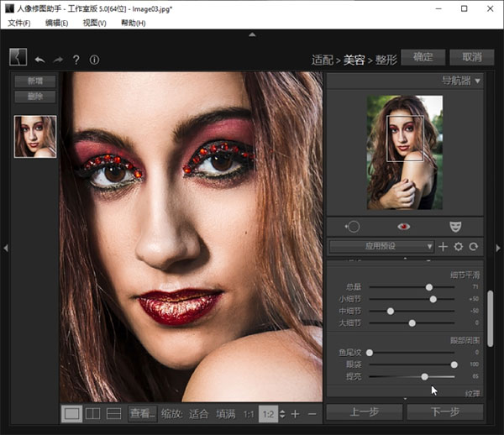Open preset settings gear icon
The image size is (504, 435).
[x=459, y=247]
